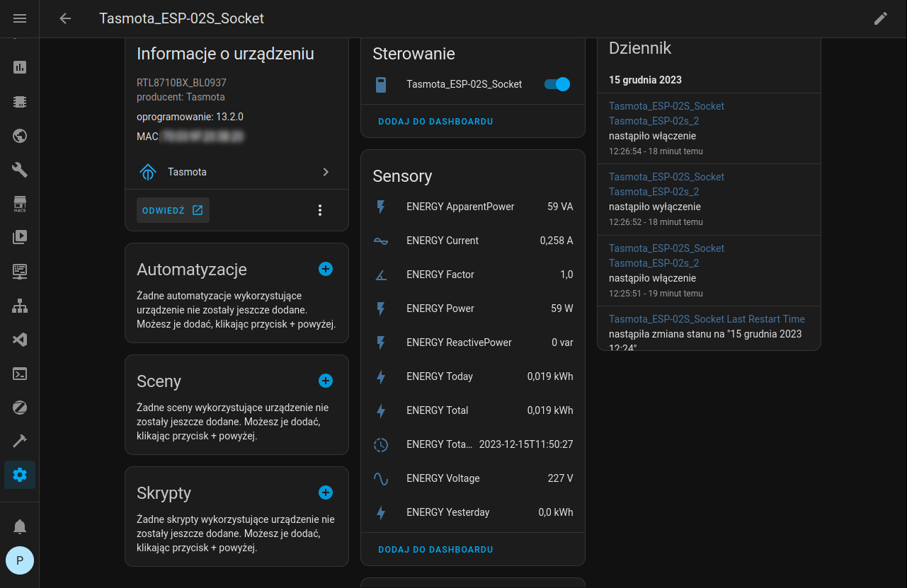
Task: Toggle Tasmota_ESP-02S_Socket switch off
Action: [557, 84]
